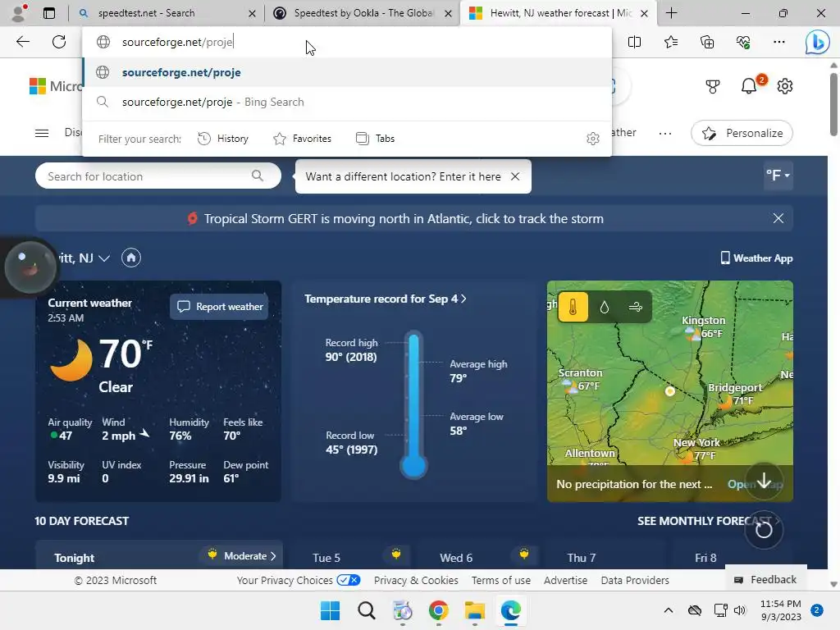The height and width of the screenshot is (630, 840).
Task: Filter suggestions by Tabs
Action: point(376,139)
